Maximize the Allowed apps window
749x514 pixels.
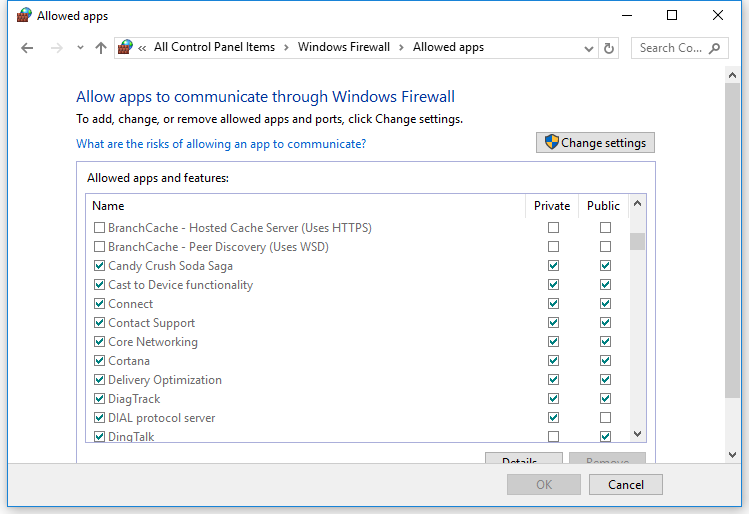672,15
